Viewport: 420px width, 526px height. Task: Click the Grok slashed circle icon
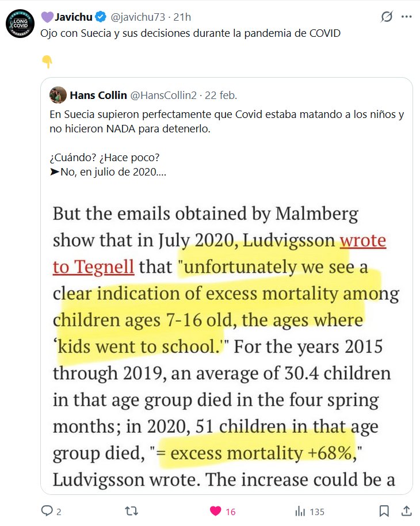coord(387,17)
